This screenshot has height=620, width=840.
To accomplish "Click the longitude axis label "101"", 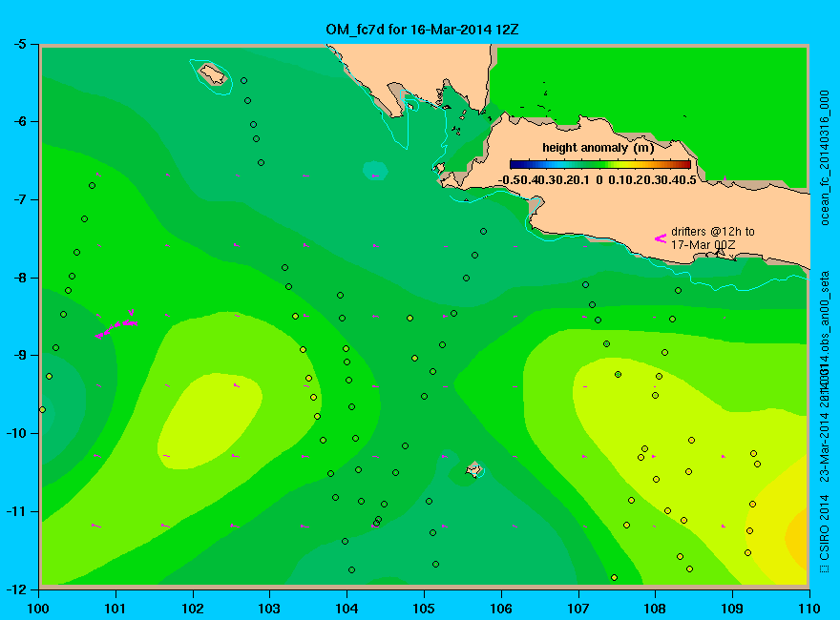I will pos(115,609).
